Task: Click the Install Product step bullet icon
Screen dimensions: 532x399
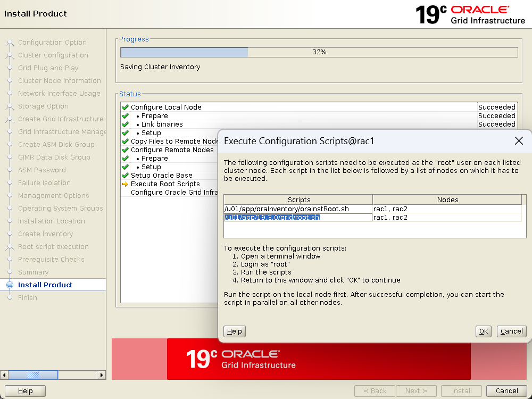Action: pos(10,285)
